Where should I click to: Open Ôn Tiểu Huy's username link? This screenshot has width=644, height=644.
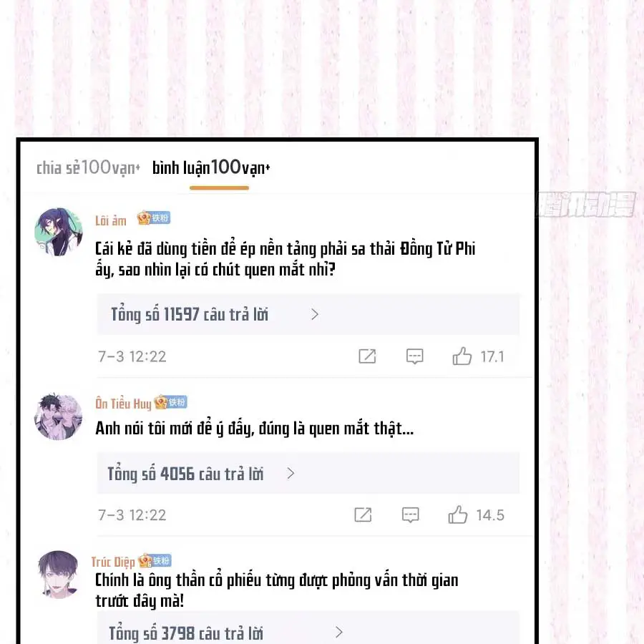[123, 404]
